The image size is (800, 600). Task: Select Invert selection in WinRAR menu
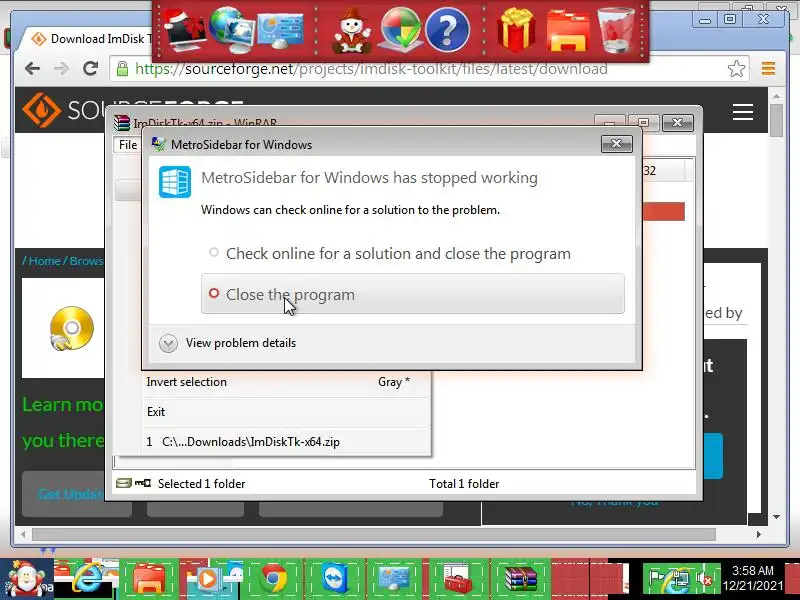coord(286,382)
